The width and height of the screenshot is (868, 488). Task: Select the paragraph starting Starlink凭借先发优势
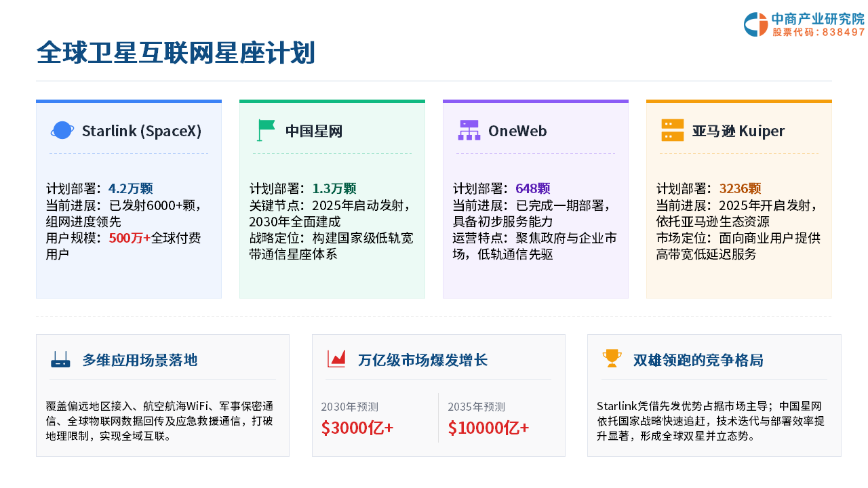click(x=711, y=421)
